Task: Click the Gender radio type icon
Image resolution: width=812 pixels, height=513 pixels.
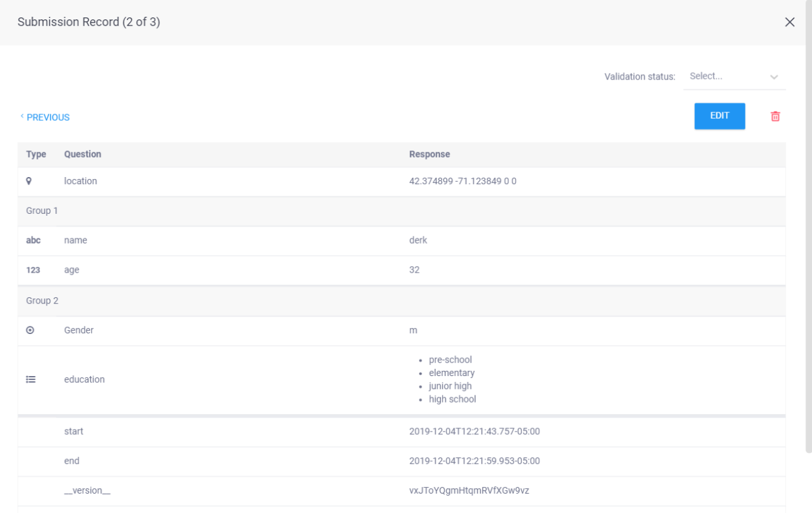Action: [30, 330]
